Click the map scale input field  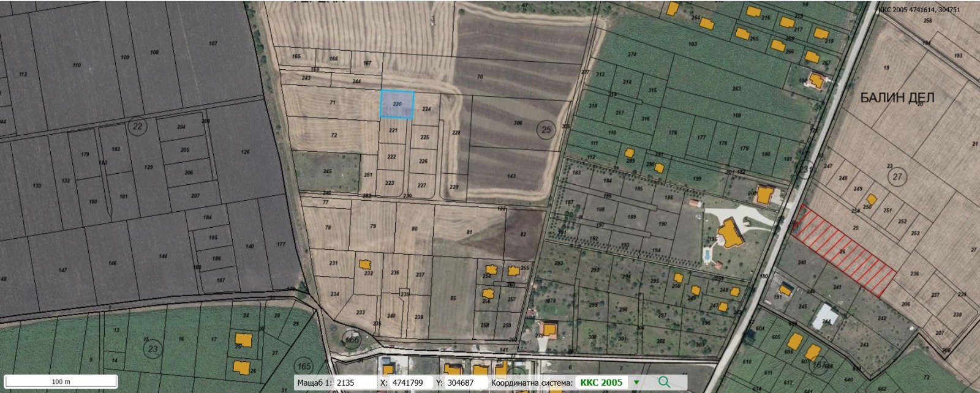[x=353, y=383]
